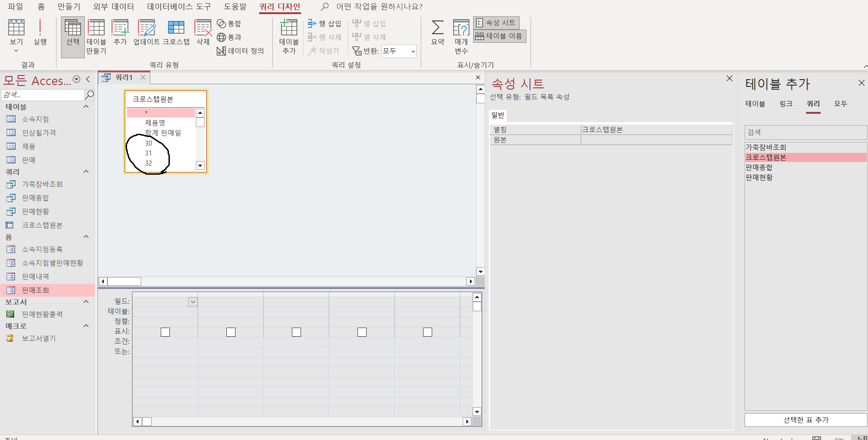The width and height of the screenshot is (868, 440).
Task: Check the 표시 box in second grid column
Action: (231, 332)
